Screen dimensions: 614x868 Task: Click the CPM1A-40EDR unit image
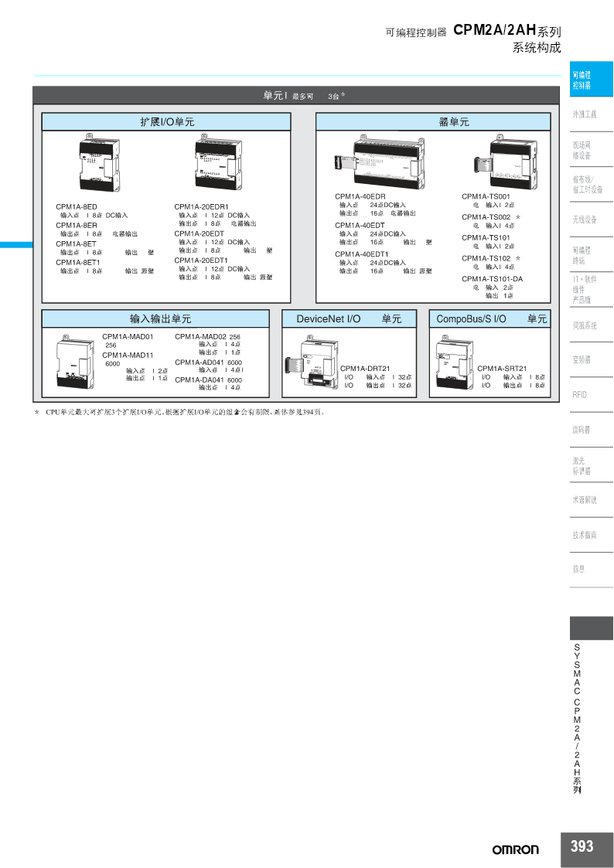[x=380, y=163]
